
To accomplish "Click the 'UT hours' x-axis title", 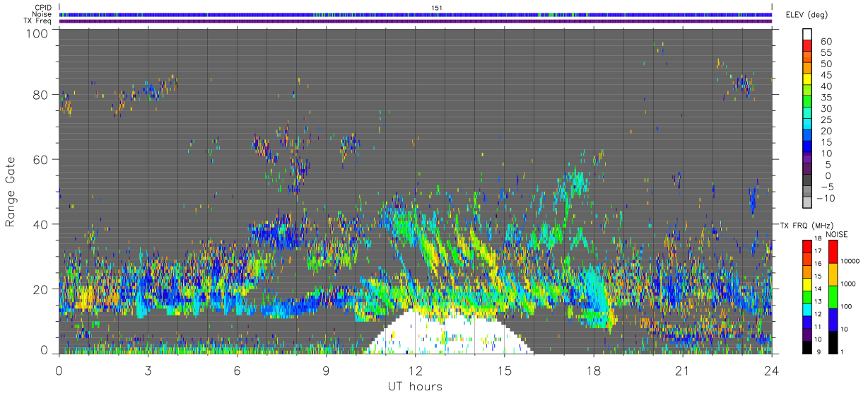I will point(414,386).
